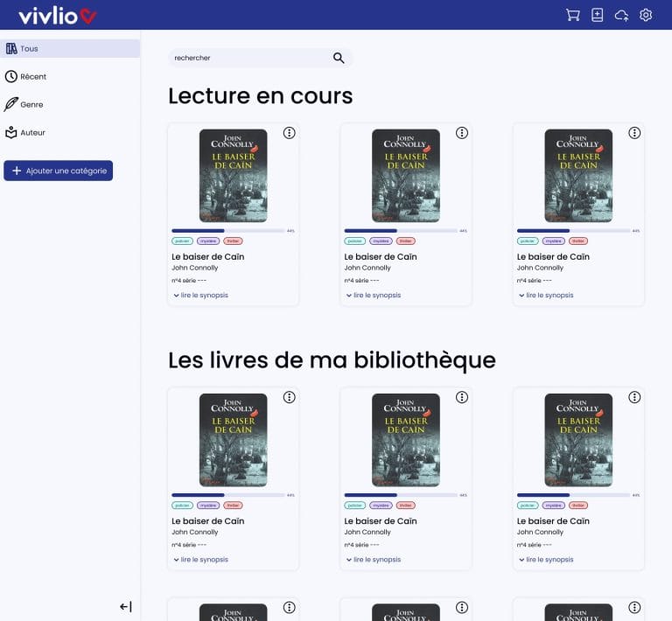Image resolution: width=672 pixels, height=621 pixels.
Task: Open the shopping cart icon in header
Action: coord(572,15)
